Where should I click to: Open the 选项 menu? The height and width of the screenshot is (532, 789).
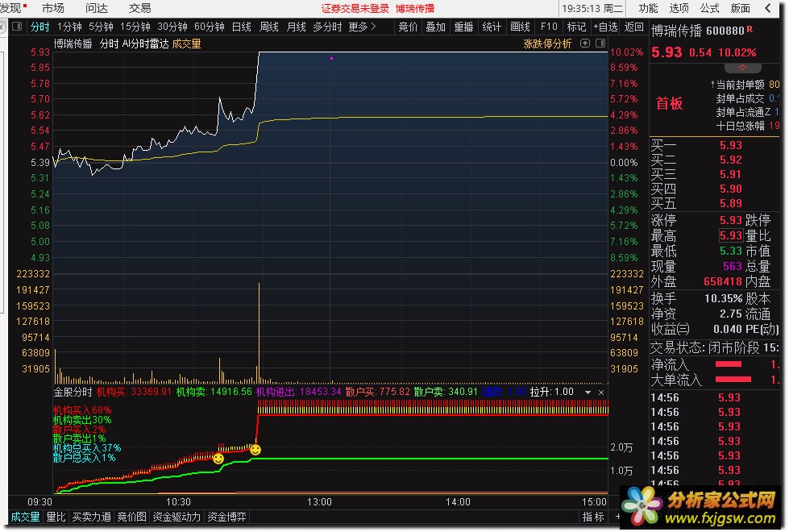pyautogui.click(x=679, y=8)
